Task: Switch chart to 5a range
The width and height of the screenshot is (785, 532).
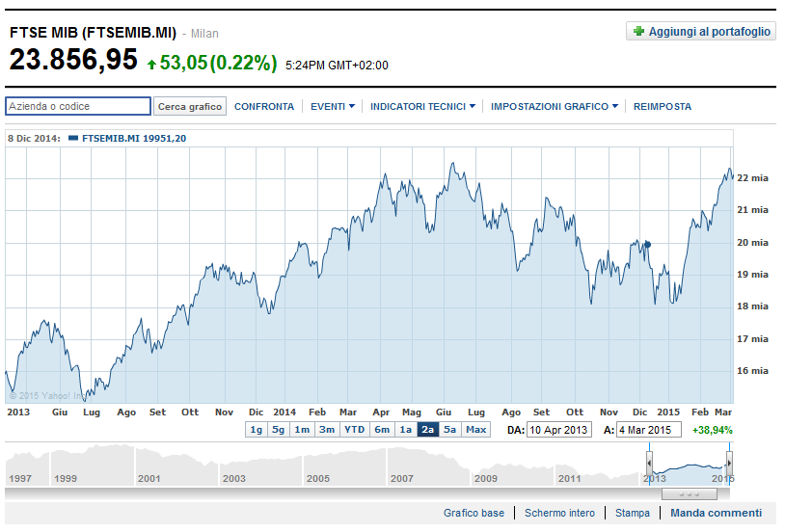Action: (x=449, y=430)
